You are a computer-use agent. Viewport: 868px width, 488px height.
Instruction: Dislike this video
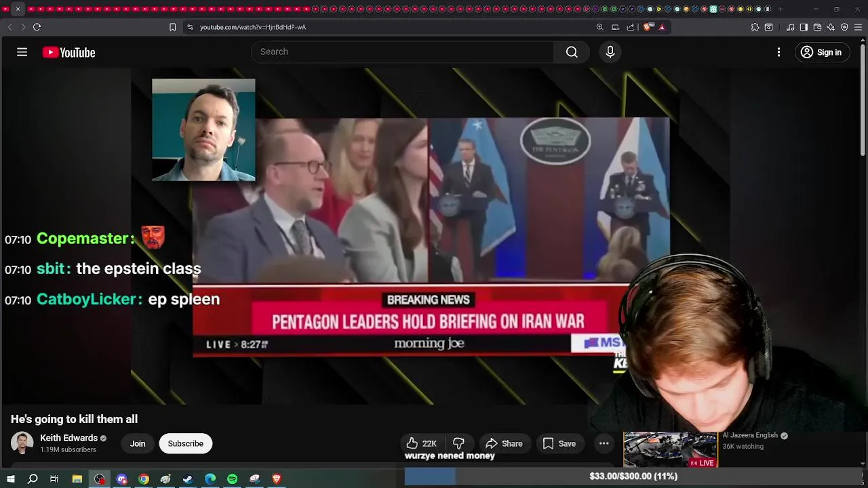click(459, 443)
